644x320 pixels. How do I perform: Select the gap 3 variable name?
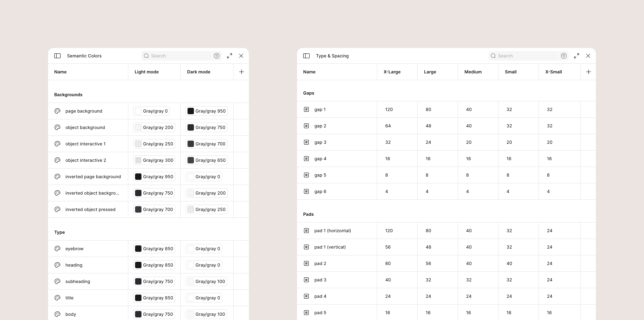(x=320, y=142)
